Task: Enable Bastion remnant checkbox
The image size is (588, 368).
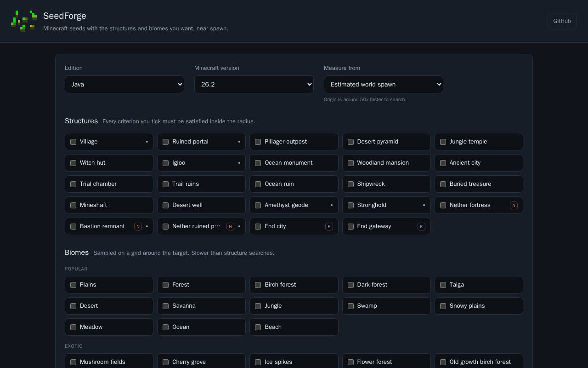Action: pyautogui.click(x=73, y=226)
